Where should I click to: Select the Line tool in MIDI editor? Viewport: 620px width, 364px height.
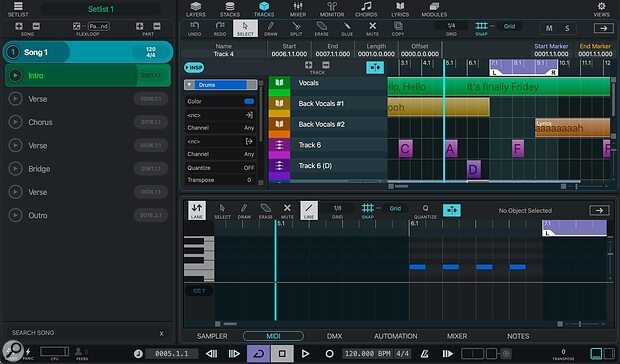click(309, 210)
